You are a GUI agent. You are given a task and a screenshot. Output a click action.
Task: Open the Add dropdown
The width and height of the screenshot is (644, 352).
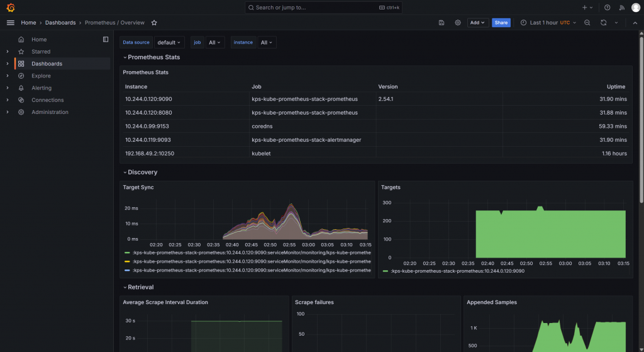pyautogui.click(x=477, y=23)
